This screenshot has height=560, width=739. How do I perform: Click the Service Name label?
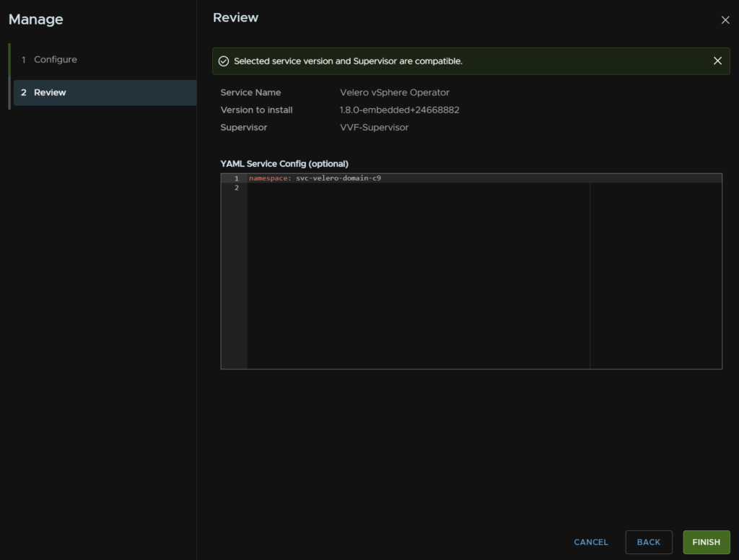(x=250, y=92)
